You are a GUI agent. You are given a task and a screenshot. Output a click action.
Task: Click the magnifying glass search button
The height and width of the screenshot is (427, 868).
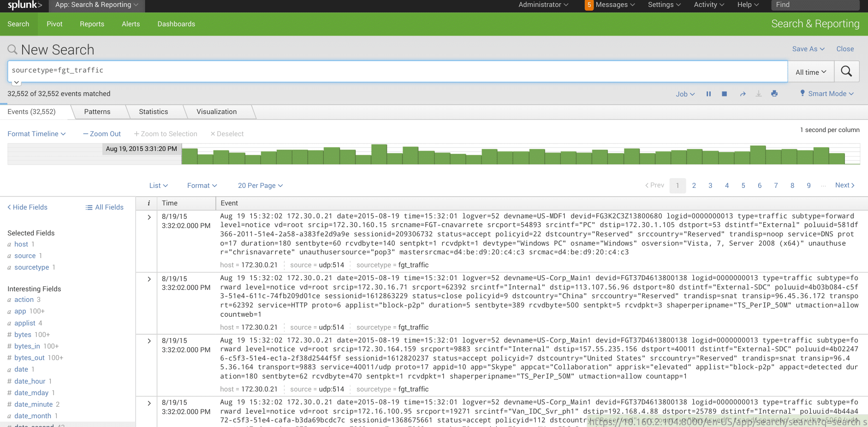tap(846, 72)
